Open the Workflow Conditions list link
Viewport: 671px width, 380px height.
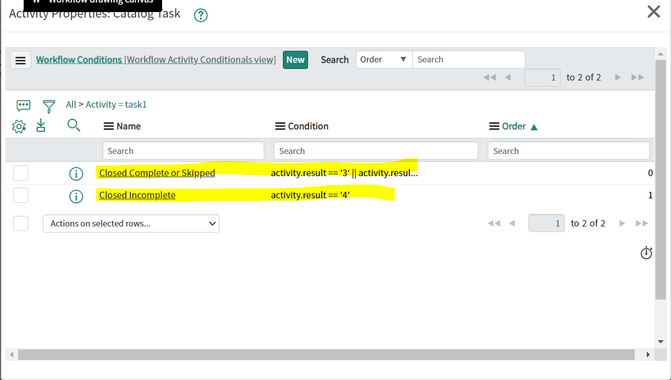(x=79, y=60)
